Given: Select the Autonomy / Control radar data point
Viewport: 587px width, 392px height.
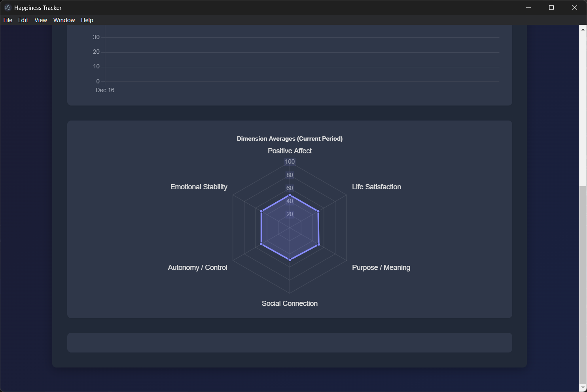Looking at the screenshot, I should click(x=261, y=245).
